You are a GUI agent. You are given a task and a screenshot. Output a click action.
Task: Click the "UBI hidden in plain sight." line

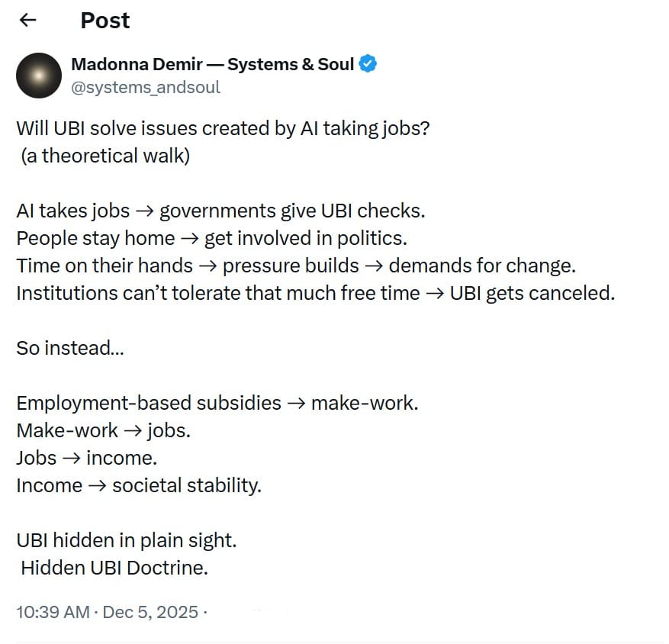click(x=126, y=540)
